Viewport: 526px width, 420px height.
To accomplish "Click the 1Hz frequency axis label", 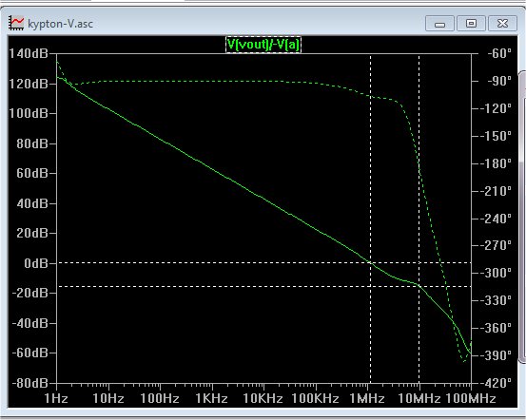I will (56, 398).
